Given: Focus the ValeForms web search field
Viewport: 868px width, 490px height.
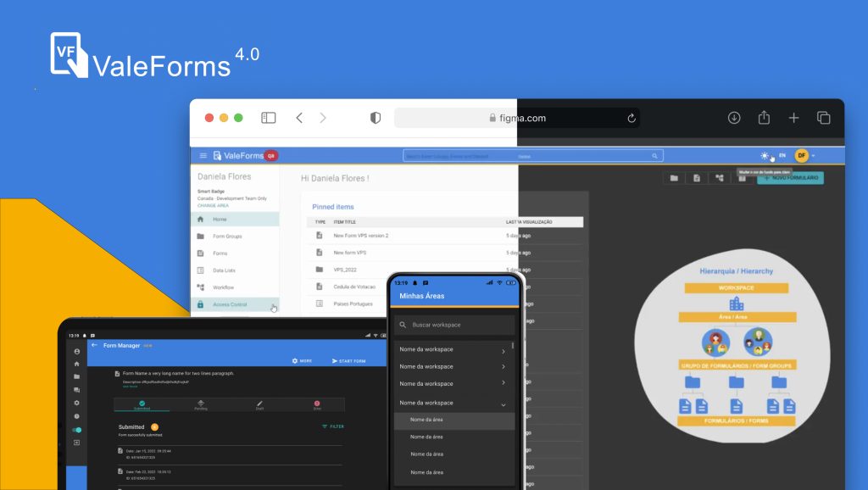Looking at the screenshot, I should [532, 156].
